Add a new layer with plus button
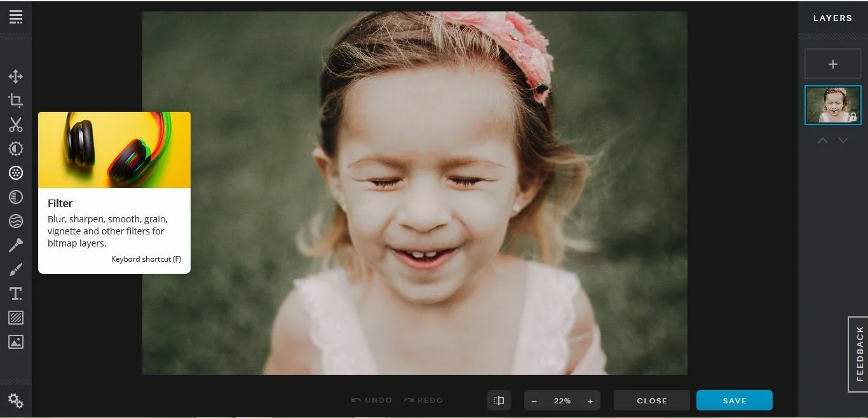868x418 pixels. (833, 64)
